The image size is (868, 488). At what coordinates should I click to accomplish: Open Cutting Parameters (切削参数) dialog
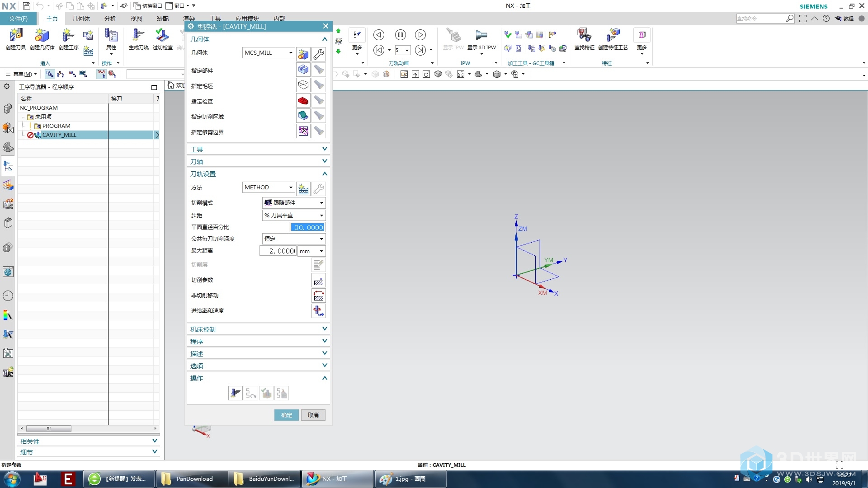(x=319, y=281)
